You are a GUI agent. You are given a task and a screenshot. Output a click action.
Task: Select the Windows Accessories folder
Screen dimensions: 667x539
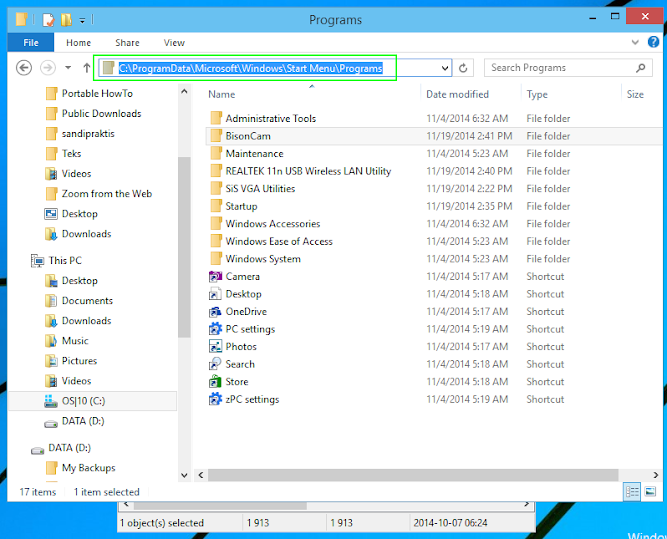coord(273,224)
